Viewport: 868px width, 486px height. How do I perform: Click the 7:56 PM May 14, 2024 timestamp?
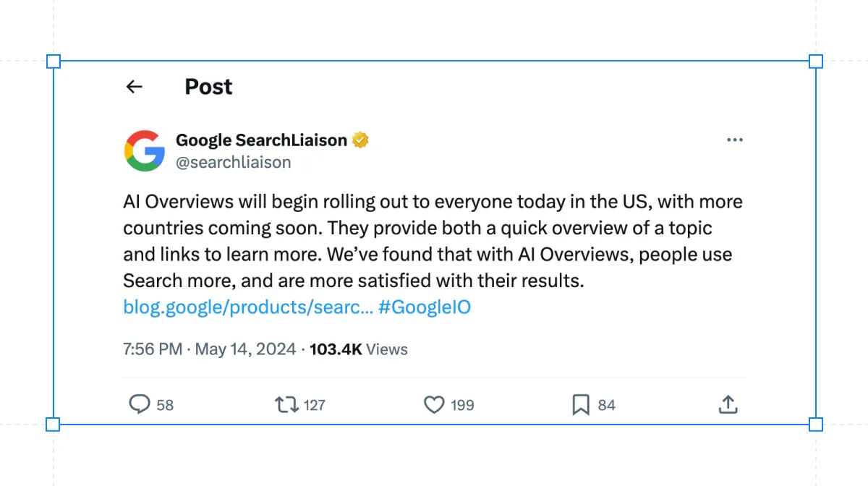210,349
